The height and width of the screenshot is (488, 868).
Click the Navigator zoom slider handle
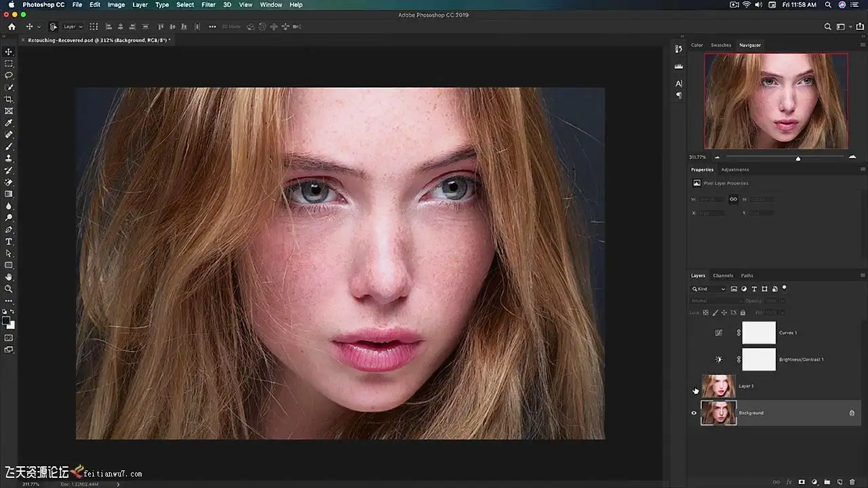(798, 158)
